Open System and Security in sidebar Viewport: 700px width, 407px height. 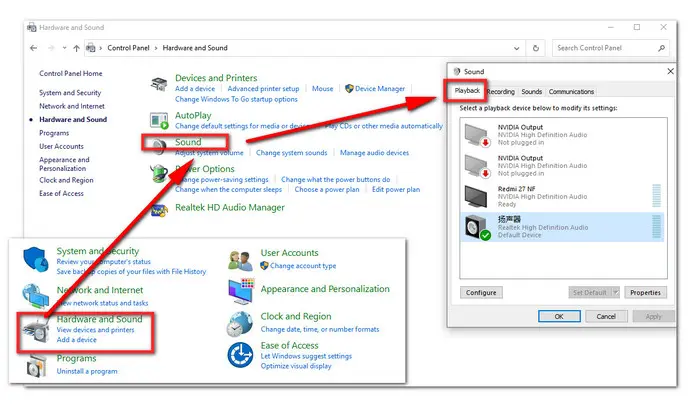pos(70,93)
